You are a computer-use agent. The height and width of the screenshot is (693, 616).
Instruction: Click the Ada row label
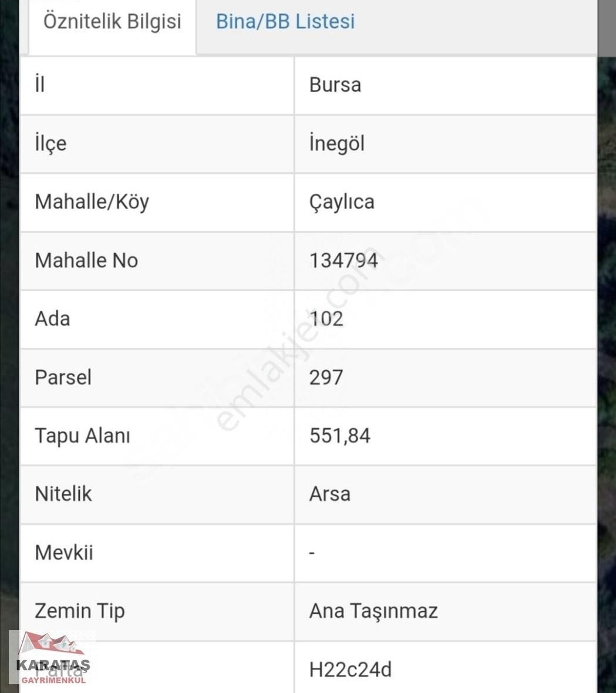(52, 318)
